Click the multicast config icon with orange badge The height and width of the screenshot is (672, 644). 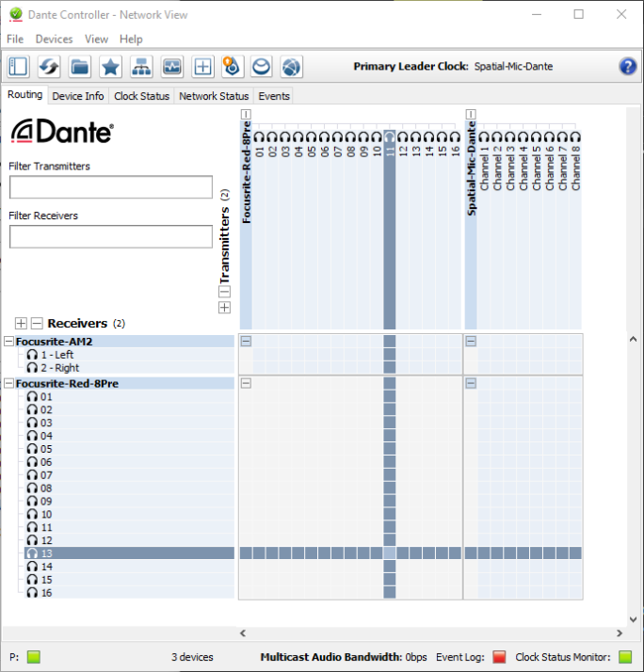[x=232, y=67]
